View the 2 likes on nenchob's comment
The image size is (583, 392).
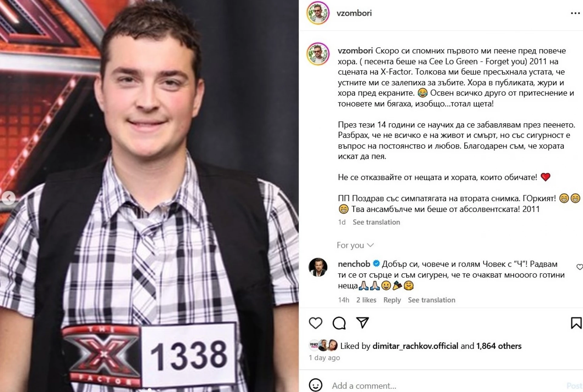366,300
